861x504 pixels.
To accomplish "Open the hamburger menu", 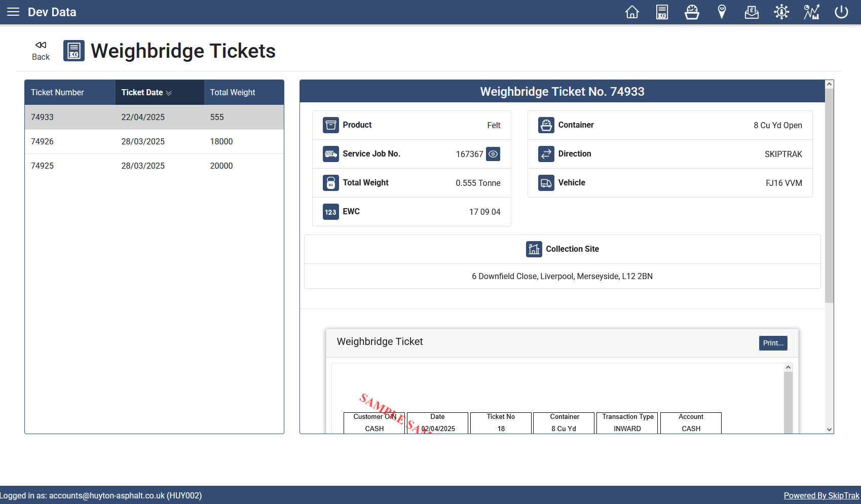I will (13, 12).
